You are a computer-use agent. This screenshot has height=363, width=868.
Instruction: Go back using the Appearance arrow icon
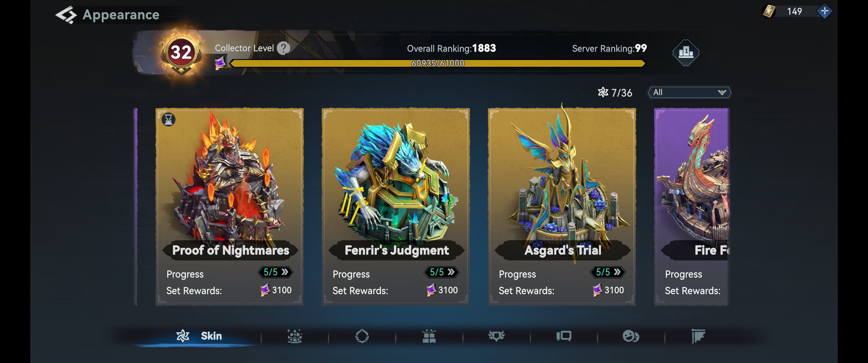[x=66, y=15]
